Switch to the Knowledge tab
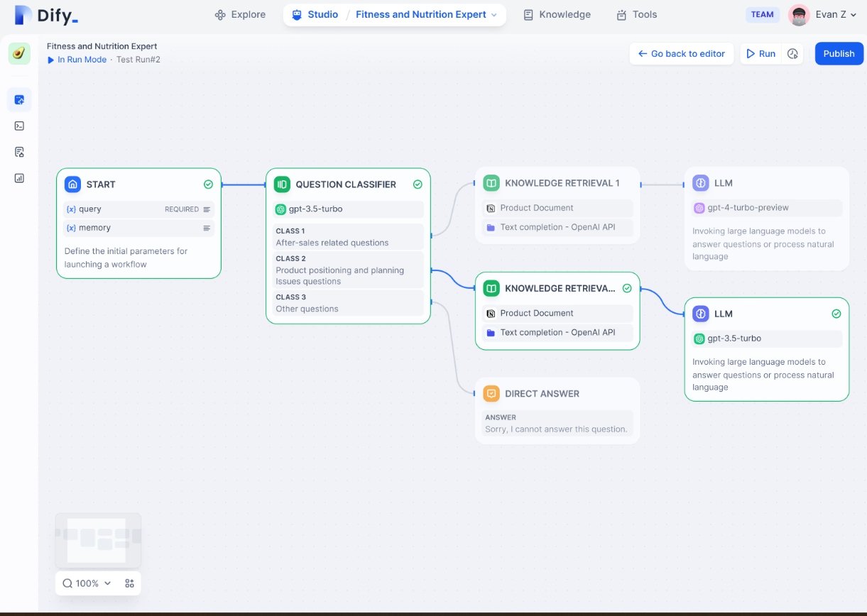 pyautogui.click(x=557, y=15)
